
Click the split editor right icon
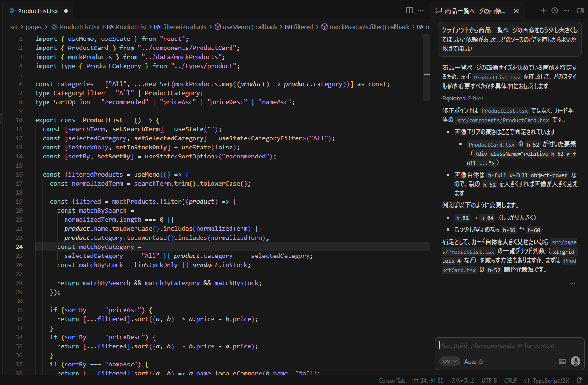coord(409,10)
